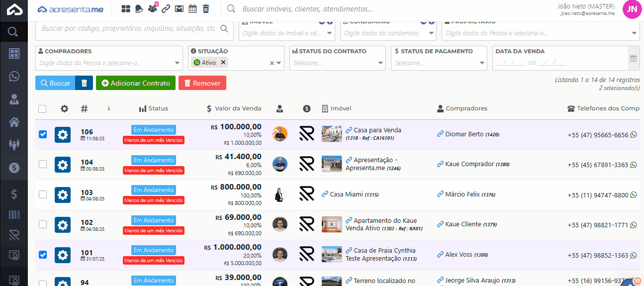Click the trash icon in top toolbar
The width and height of the screenshot is (644, 286).
[206, 8]
